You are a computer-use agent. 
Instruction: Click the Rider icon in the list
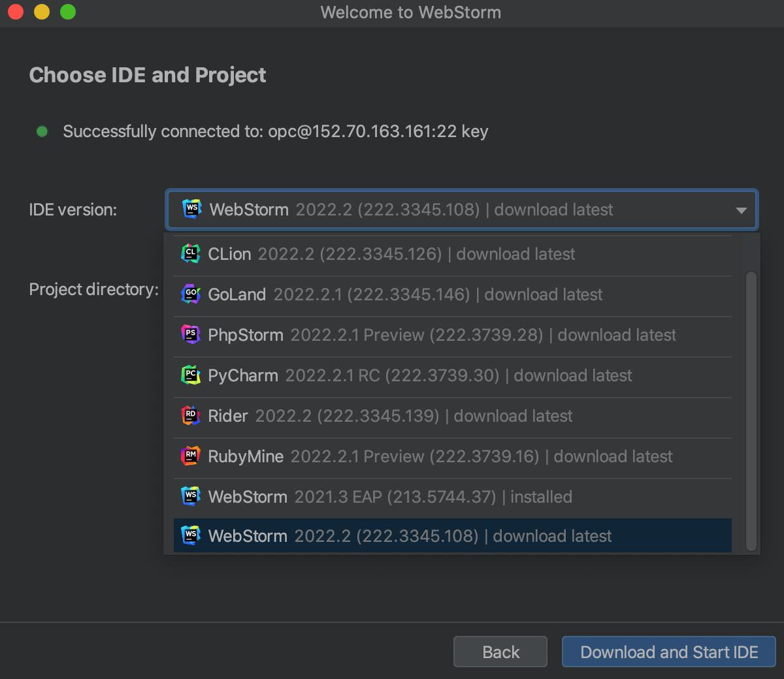[189, 416]
